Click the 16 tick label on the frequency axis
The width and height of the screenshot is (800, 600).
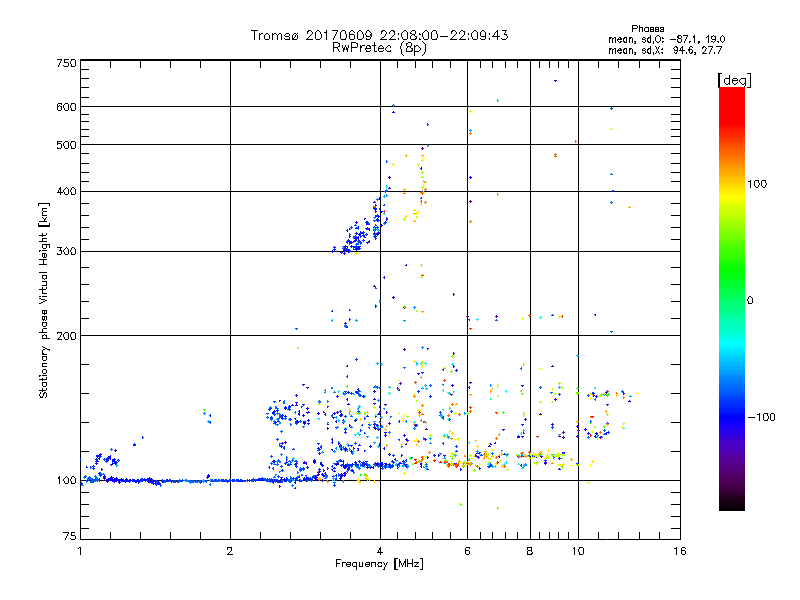[x=679, y=552]
